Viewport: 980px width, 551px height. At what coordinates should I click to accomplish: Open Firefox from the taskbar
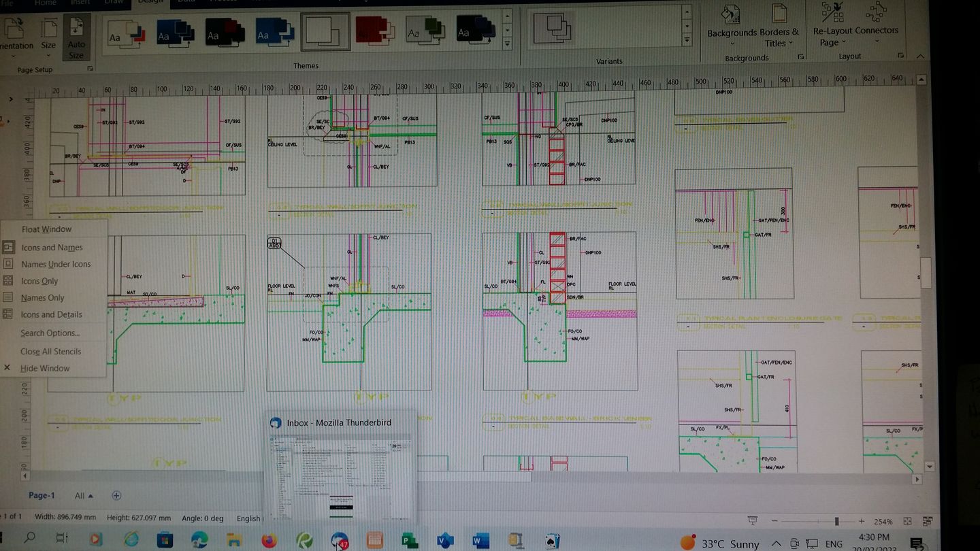click(269, 541)
